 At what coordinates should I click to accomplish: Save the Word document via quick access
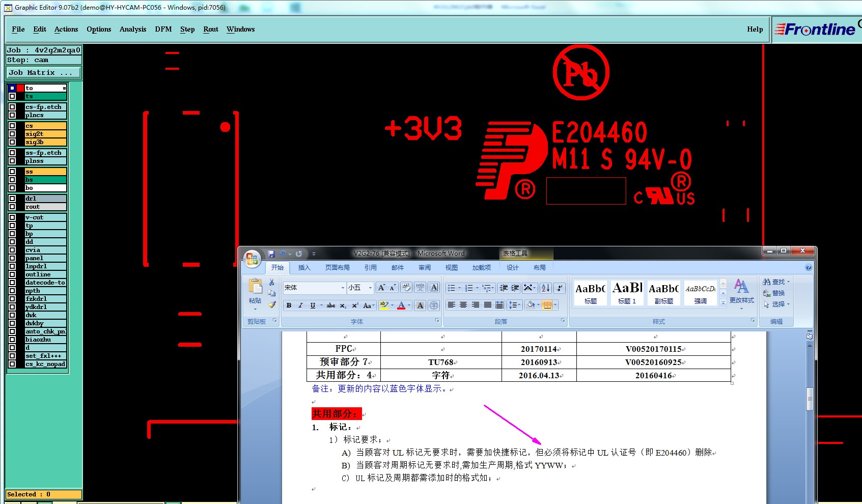pos(271,254)
